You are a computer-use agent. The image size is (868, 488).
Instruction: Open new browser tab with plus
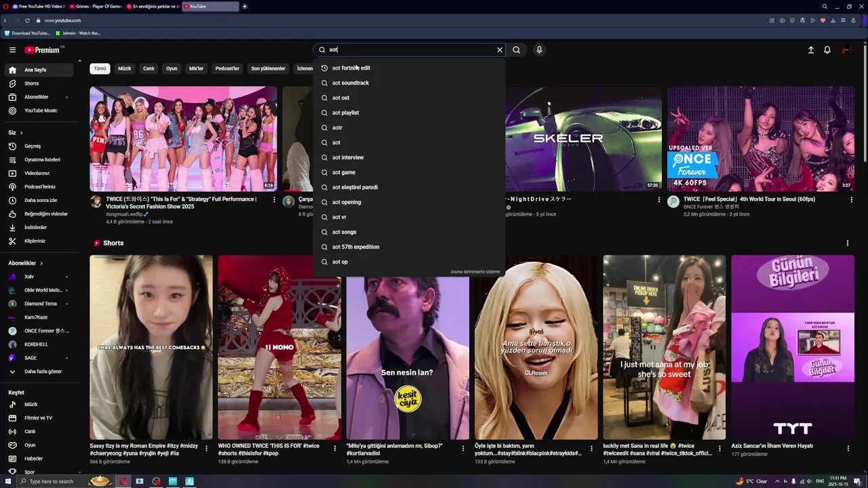(245, 6)
